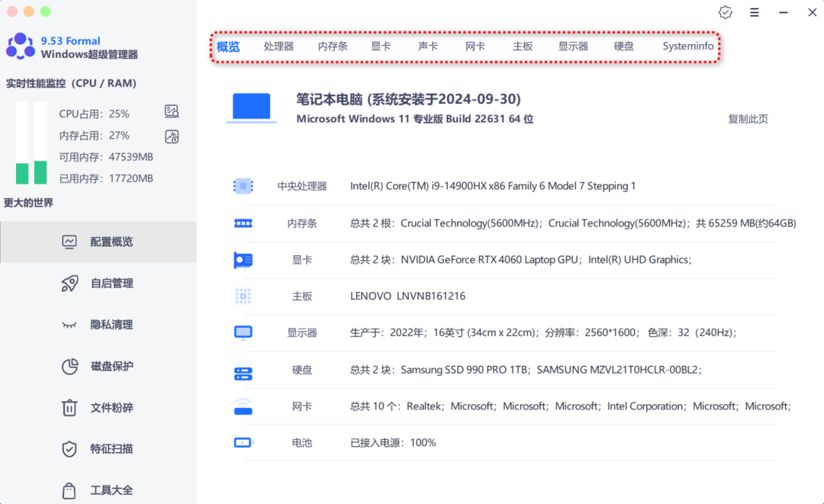This screenshot has width=824, height=504.
Task: Click the 电池 battery icon
Action: [x=243, y=442]
